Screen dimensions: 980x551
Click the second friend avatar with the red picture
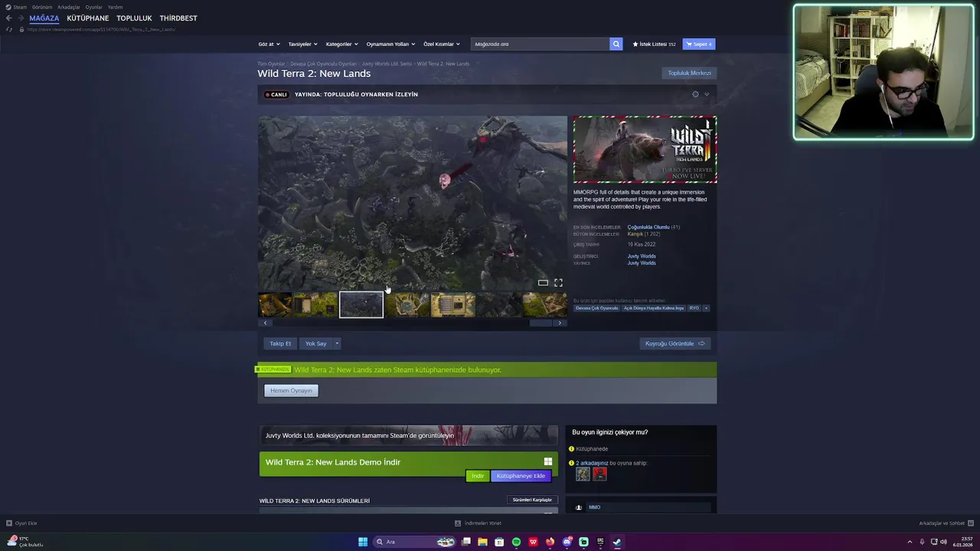pyautogui.click(x=599, y=474)
